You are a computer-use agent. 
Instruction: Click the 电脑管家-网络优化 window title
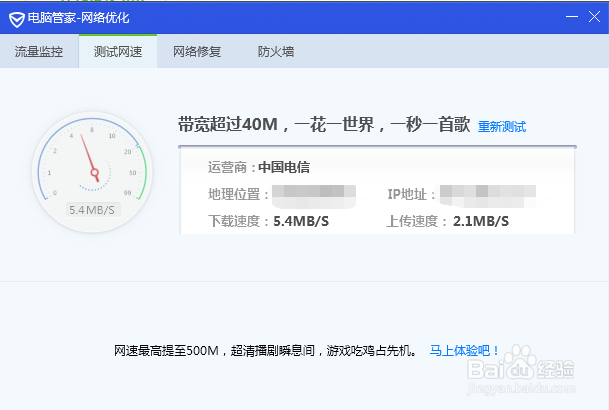(x=78, y=18)
